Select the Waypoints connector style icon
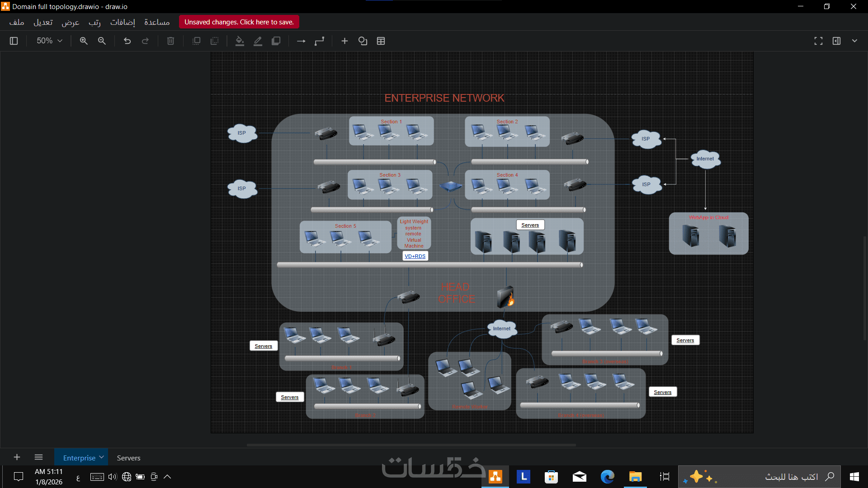Screen dimensions: 868x488 [320, 41]
